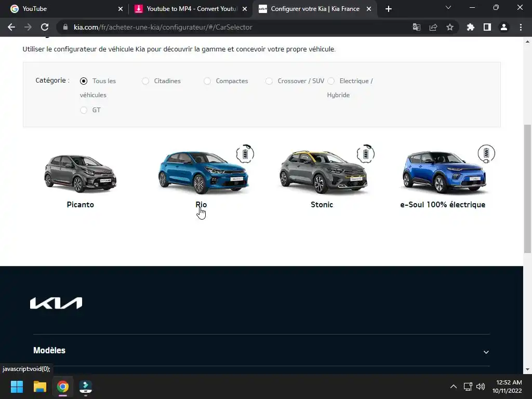Select the GT category radio button
The image size is (532, 399).
(84, 110)
